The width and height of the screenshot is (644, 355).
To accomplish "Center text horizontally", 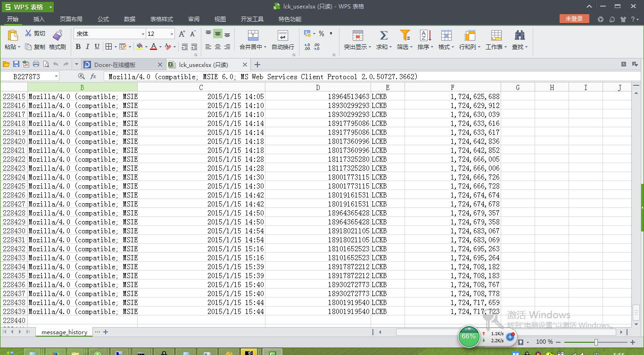I will (x=218, y=47).
